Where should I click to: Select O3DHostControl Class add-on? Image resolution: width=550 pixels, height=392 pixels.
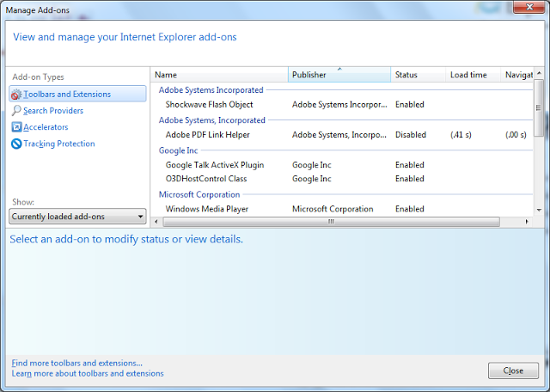[x=342, y=179]
